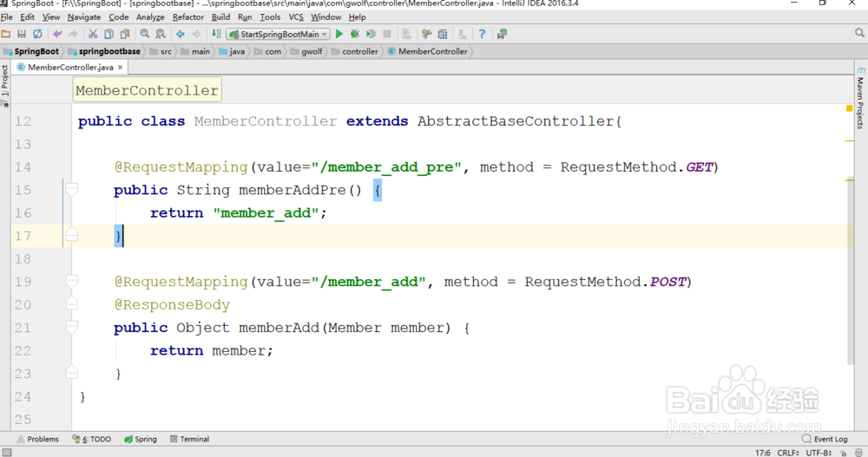Select the MemberController.java editor tab

coord(70,67)
